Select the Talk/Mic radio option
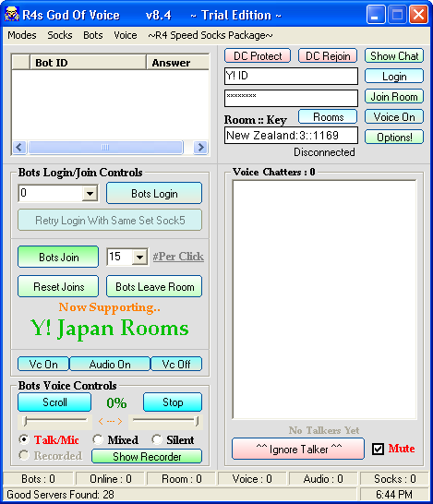 [x=24, y=439]
